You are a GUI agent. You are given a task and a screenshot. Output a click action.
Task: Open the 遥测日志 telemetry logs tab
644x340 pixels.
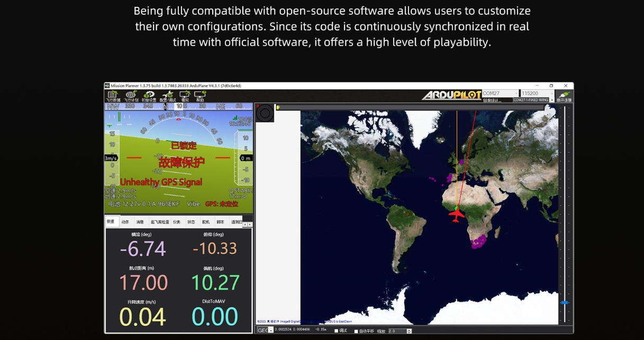click(x=236, y=222)
